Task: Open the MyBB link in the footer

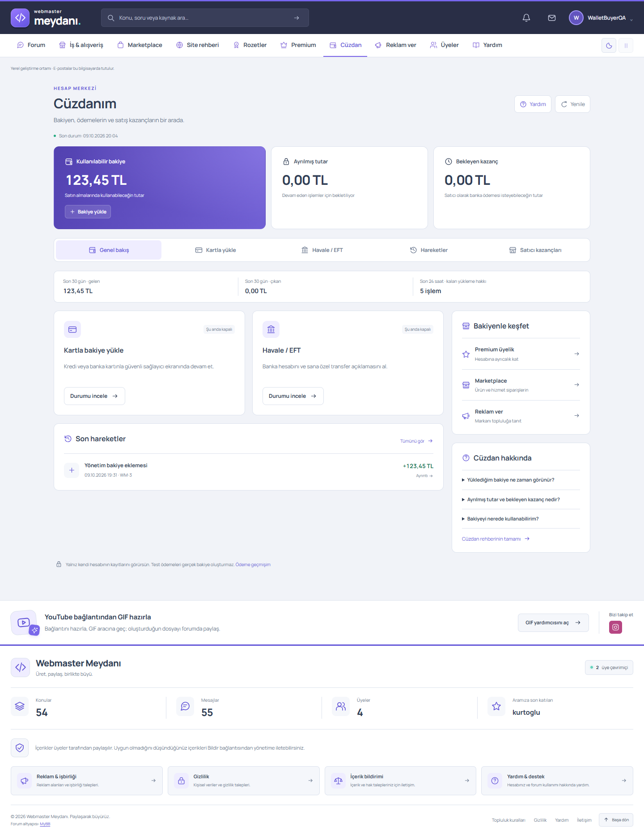Action: [45, 824]
